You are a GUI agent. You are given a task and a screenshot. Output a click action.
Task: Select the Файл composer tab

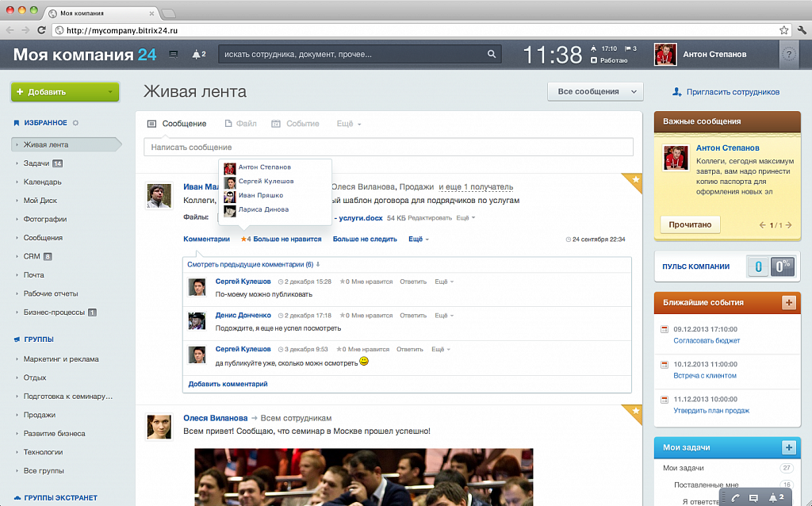coord(241,124)
